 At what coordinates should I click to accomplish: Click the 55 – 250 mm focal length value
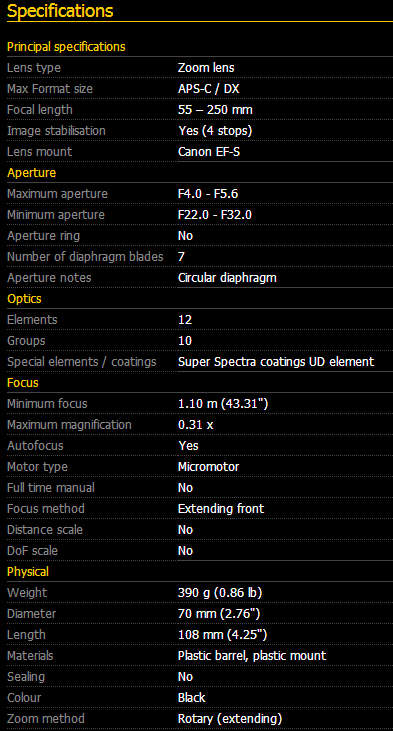215,110
